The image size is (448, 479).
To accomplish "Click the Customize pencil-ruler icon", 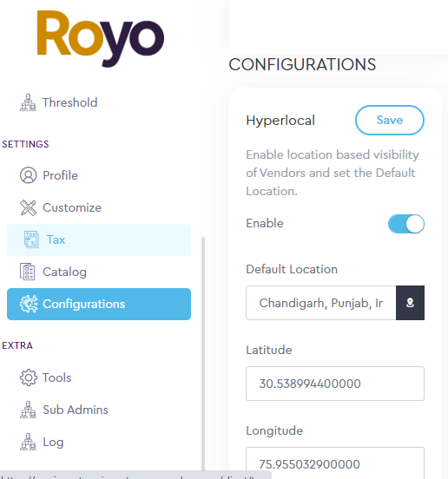I will [28, 207].
